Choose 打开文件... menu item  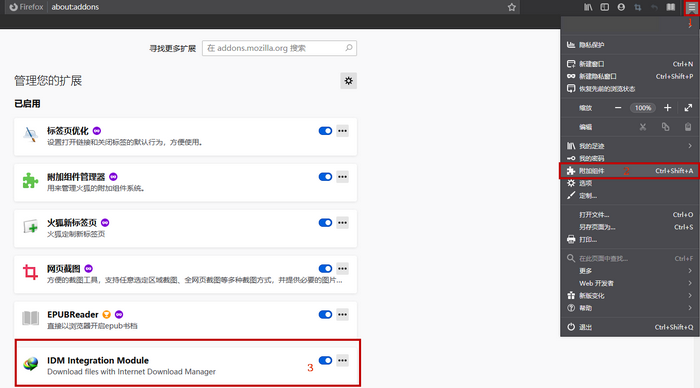[x=629, y=215]
